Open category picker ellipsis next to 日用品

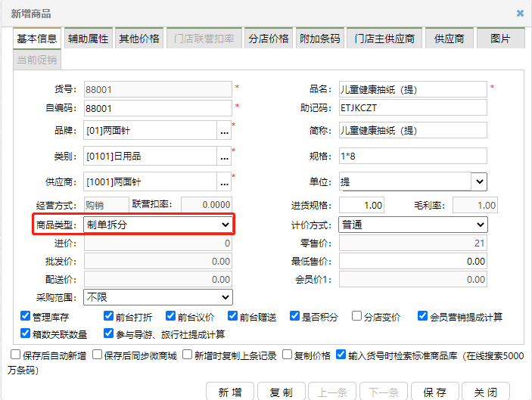click(x=224, y=157)
